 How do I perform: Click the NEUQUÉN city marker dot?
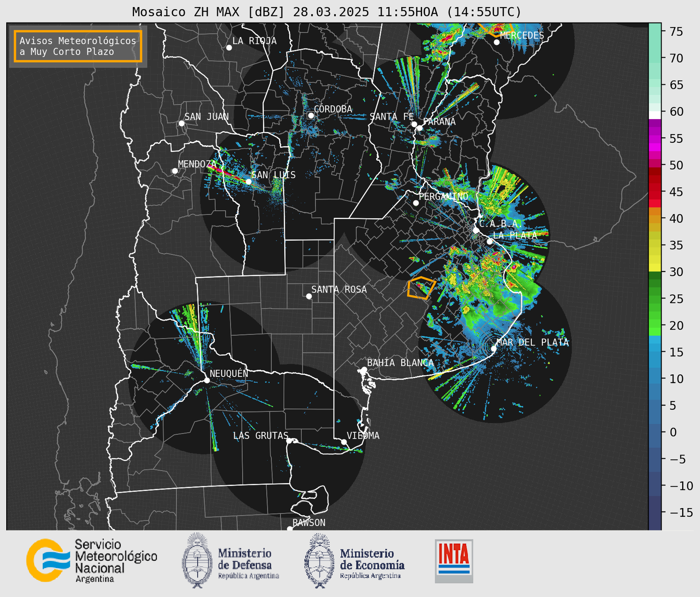tap(207, 380)
